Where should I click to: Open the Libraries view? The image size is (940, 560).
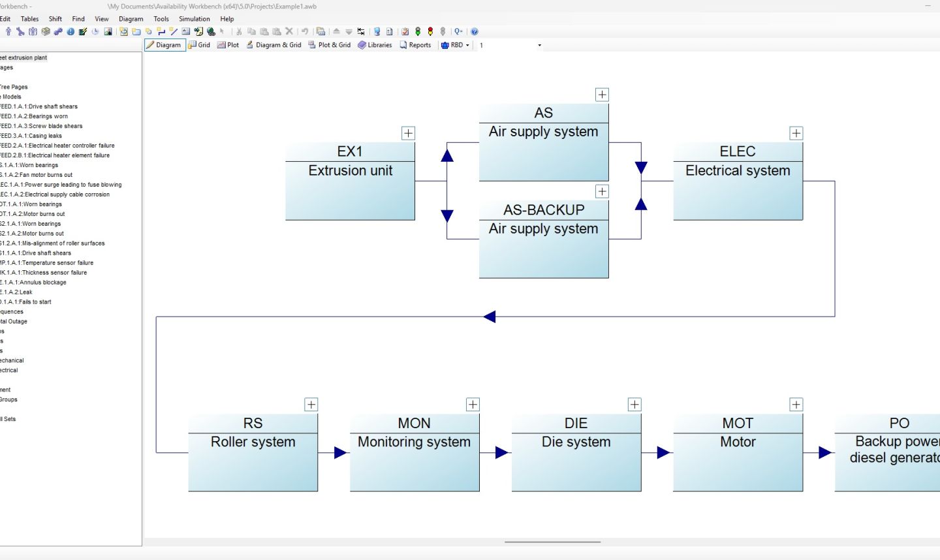tap(375, 45)
